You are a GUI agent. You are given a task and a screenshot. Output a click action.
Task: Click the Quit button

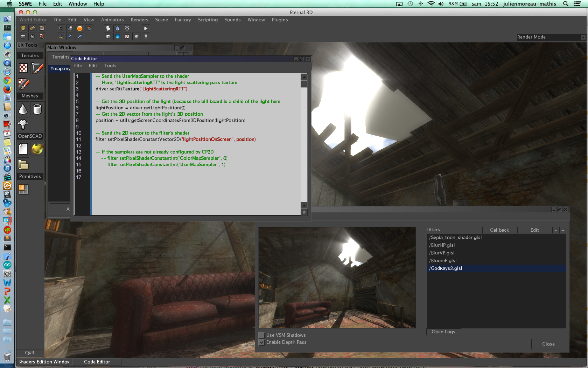[30, 352]
